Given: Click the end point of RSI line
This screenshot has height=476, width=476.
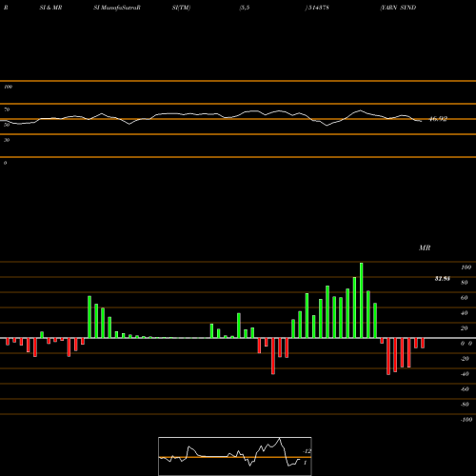Looking at the screenshot, I should [422, 121].
